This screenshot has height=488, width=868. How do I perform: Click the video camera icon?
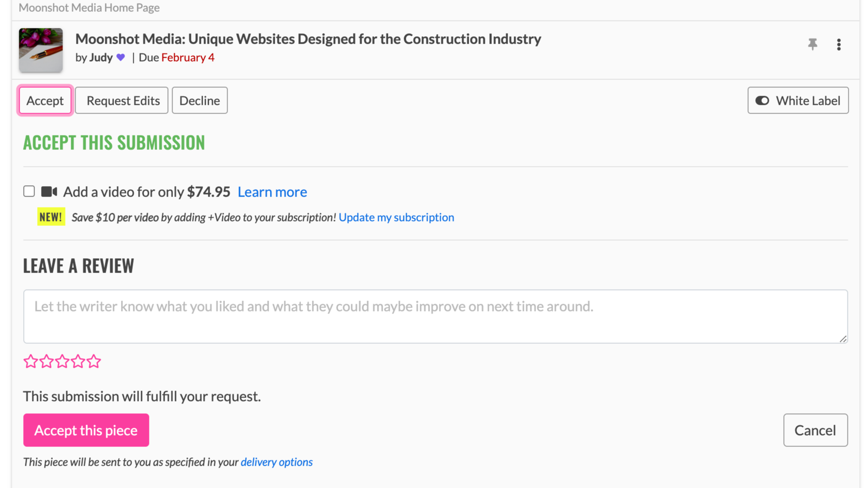49,191
